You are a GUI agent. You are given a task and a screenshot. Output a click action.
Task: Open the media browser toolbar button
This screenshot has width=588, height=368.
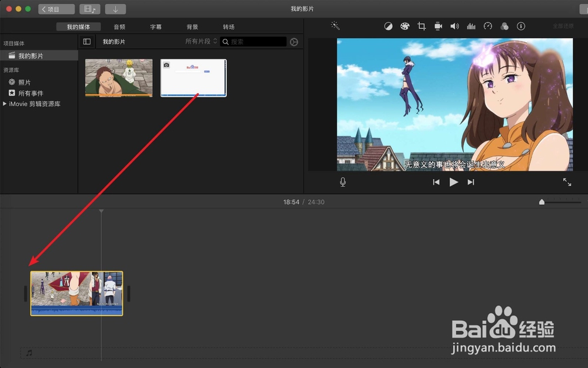coord(90,9)
